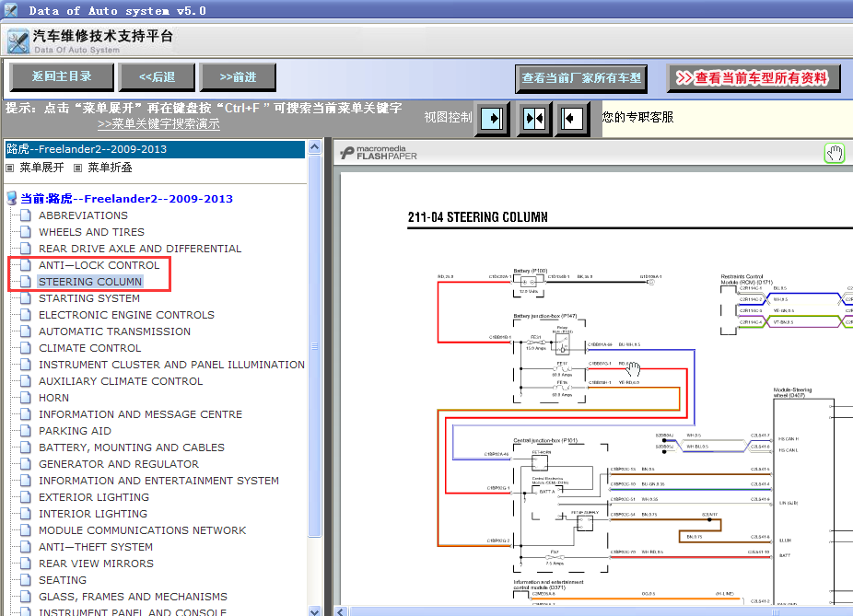
Task: Open AUXILIARY CLIMATE CONTROL entry
Action: (121, 381)
